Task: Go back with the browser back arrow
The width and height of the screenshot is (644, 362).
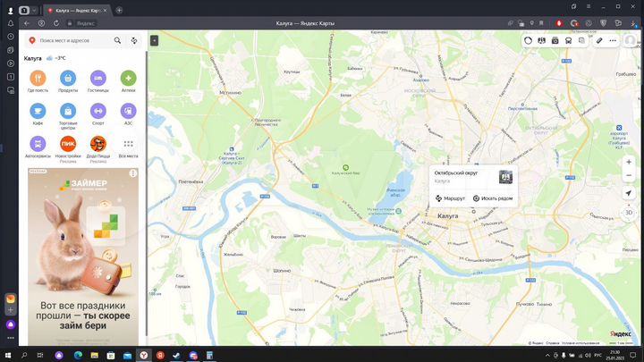Action: point(27,23)
